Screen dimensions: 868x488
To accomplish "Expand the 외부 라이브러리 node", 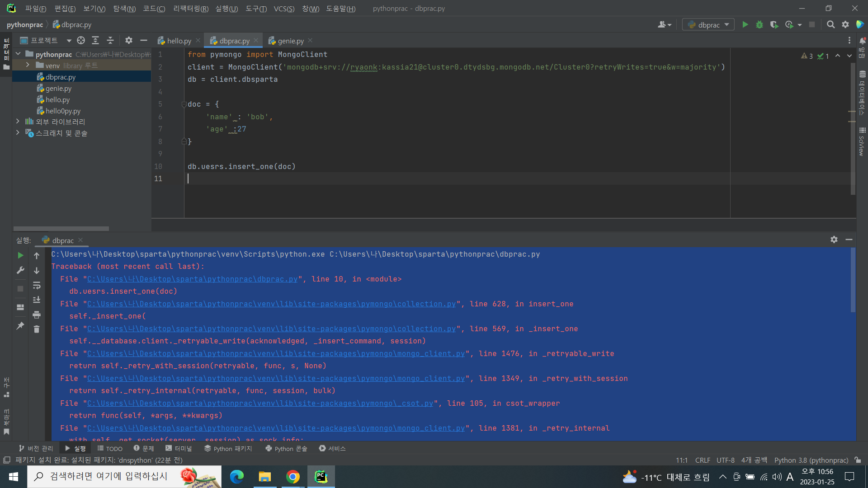I will pos(18,122).
